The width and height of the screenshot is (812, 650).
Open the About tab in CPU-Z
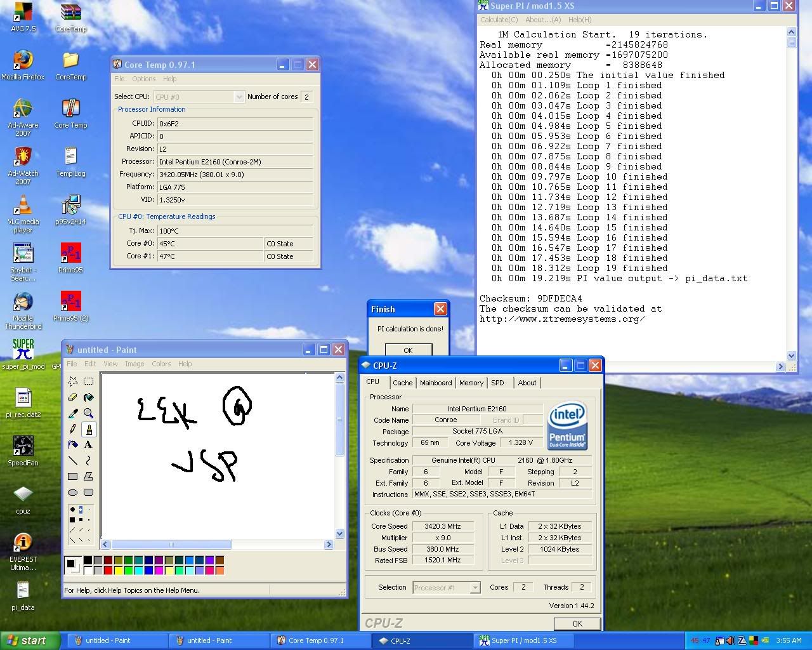pos(527,383)
